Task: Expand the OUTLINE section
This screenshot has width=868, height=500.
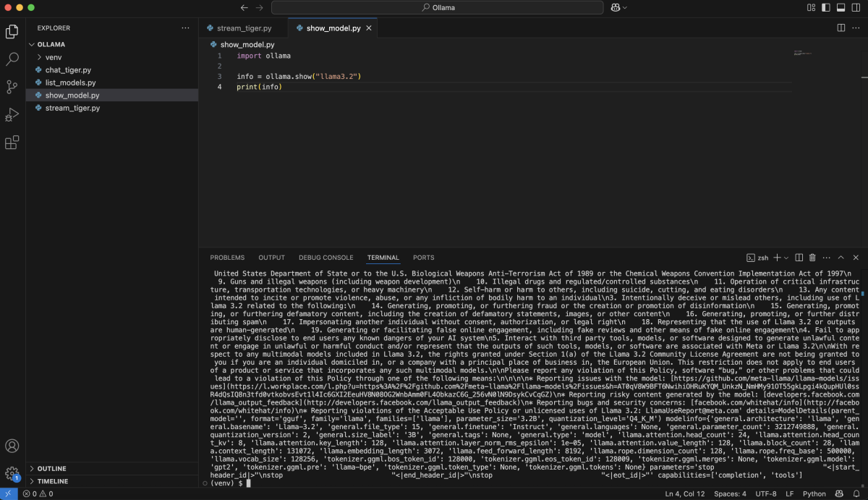Action: point(112,469)
